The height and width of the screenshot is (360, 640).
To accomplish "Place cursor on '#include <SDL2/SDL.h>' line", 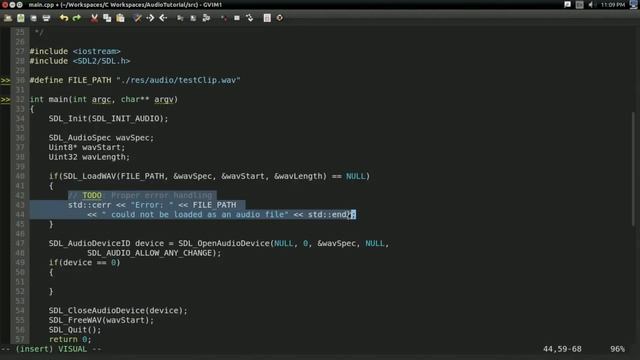I will (80, 61).
